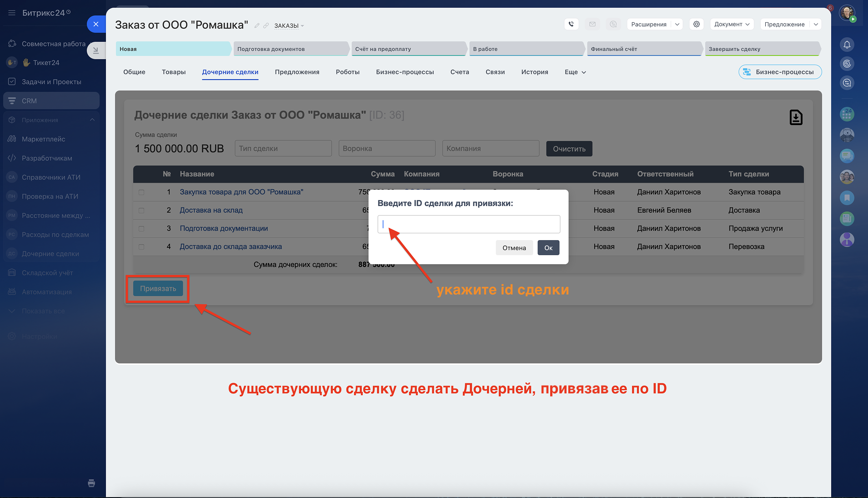Expand the Расширения dropdown arrow

click(x=677, y=24)
